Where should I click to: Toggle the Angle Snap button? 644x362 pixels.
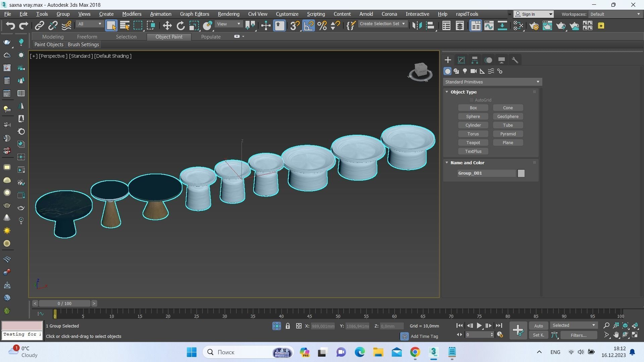pos(309,26)
